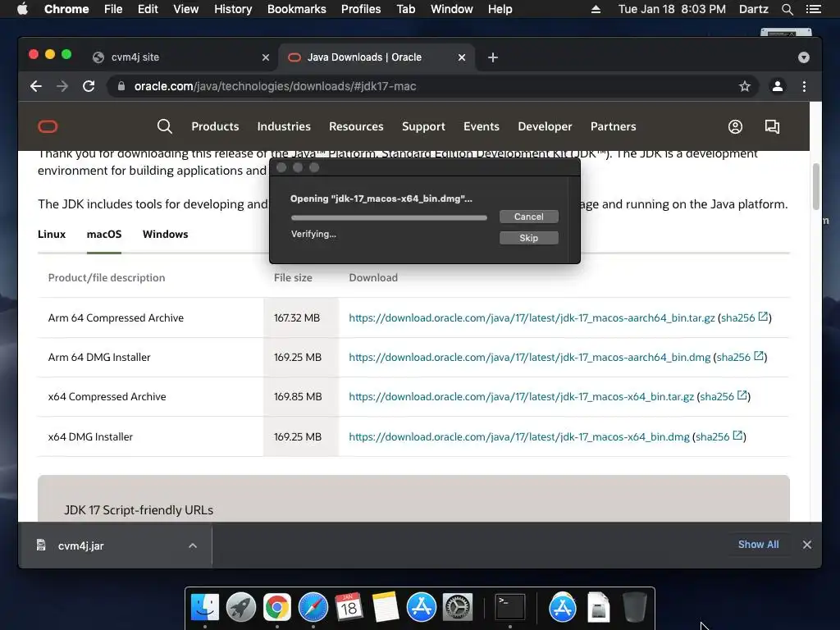Click the verification progress bar
840x630 pixels.
pos(389,218)
